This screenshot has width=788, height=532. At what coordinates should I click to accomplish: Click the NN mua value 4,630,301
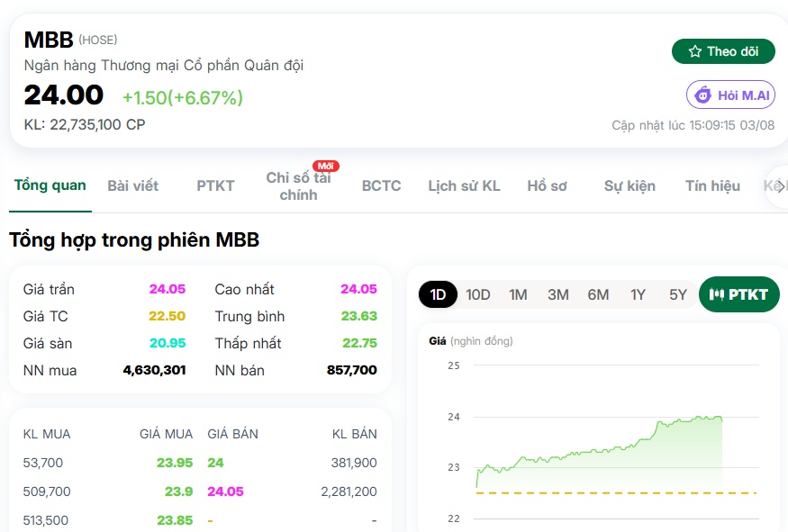coord(154,370)
